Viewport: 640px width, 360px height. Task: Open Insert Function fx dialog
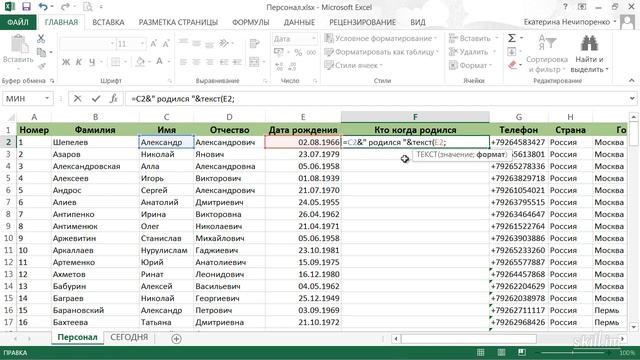point(113,98)
